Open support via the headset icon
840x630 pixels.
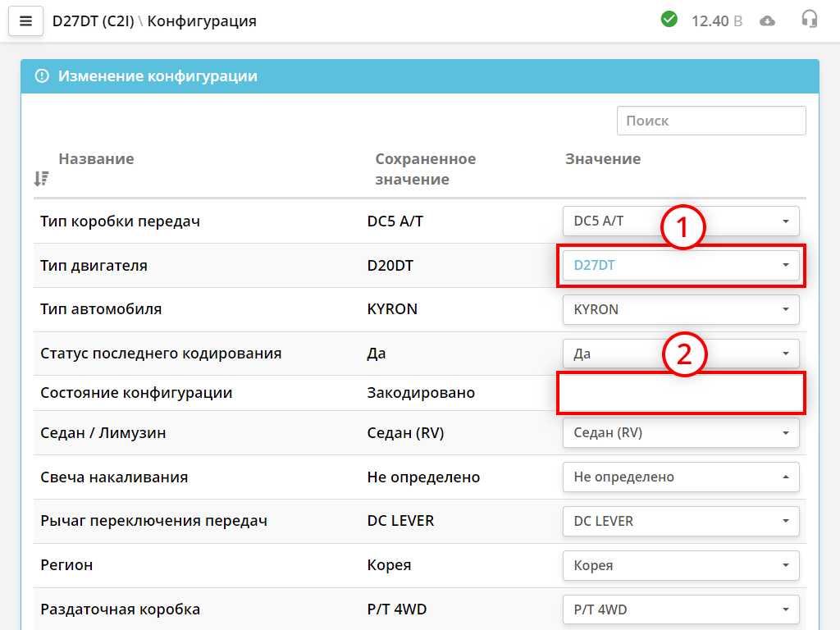point(810,21)
